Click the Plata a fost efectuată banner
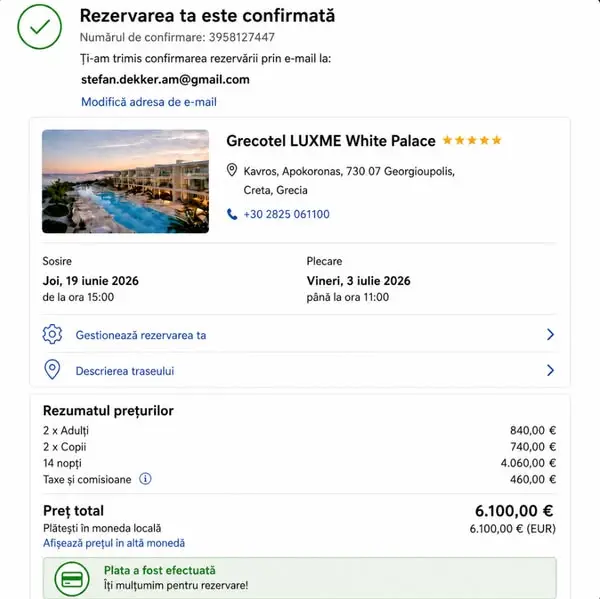This screenshot has height=599, width=600. (300, 578)
